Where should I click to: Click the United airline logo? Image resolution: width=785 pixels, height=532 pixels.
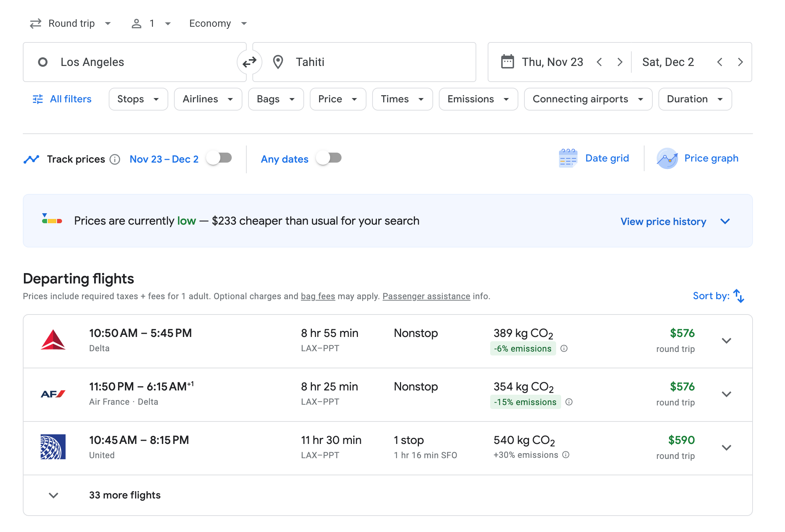pos(53,447)
